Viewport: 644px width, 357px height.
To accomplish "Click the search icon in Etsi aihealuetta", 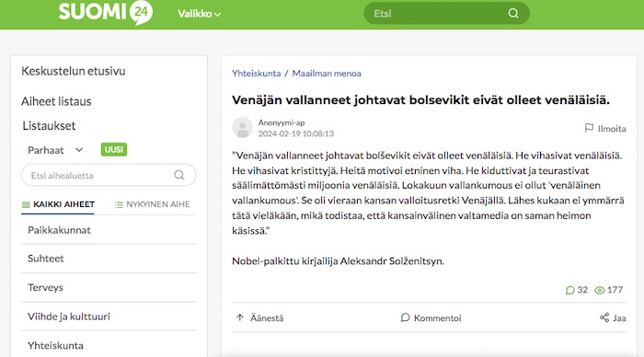I will [179, 175].
